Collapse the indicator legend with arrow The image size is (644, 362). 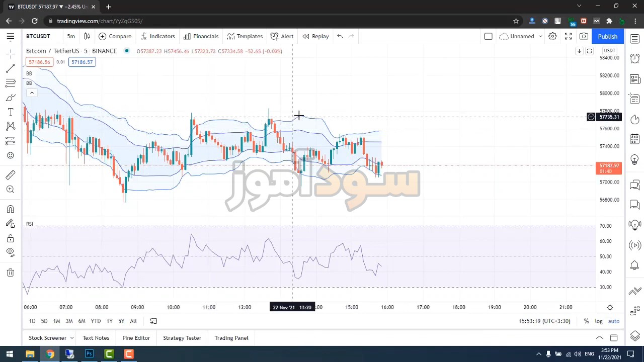tap(32, 93)
